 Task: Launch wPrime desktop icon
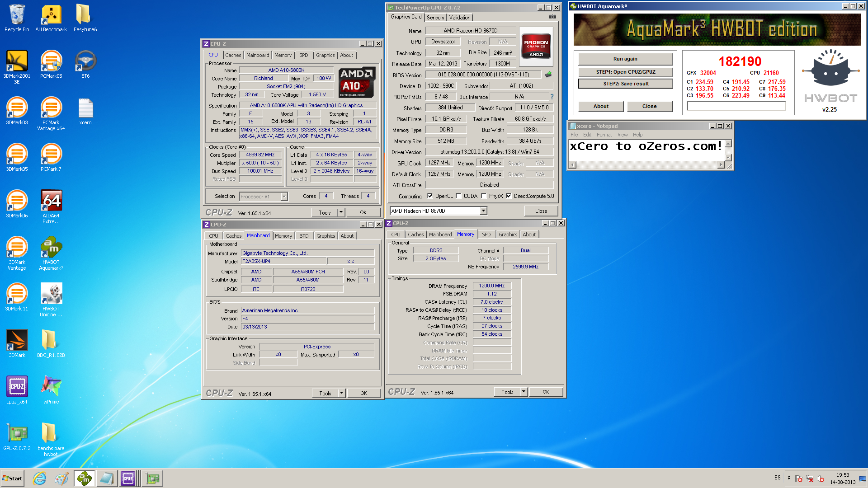pos(51,390)
